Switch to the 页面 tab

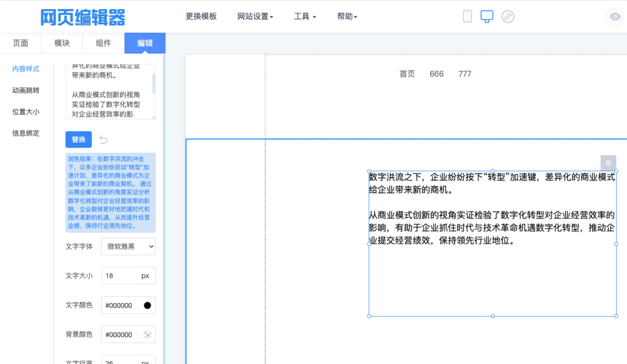point(20,43)
